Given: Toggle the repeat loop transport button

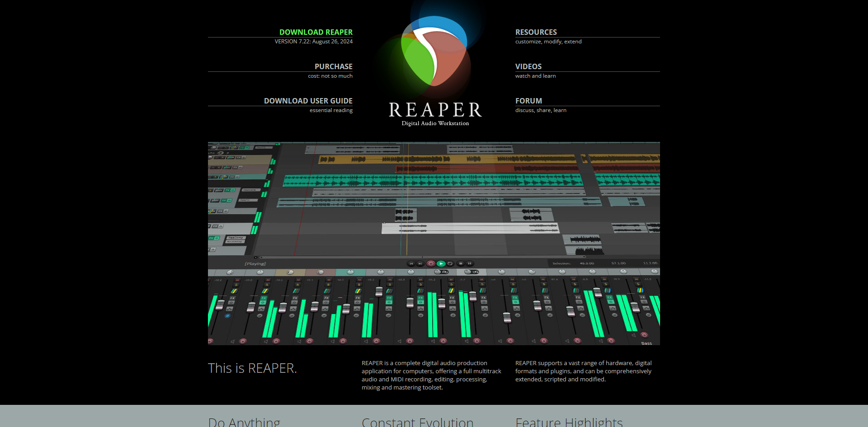Looking at the screenshot, I should click(450, 263).
